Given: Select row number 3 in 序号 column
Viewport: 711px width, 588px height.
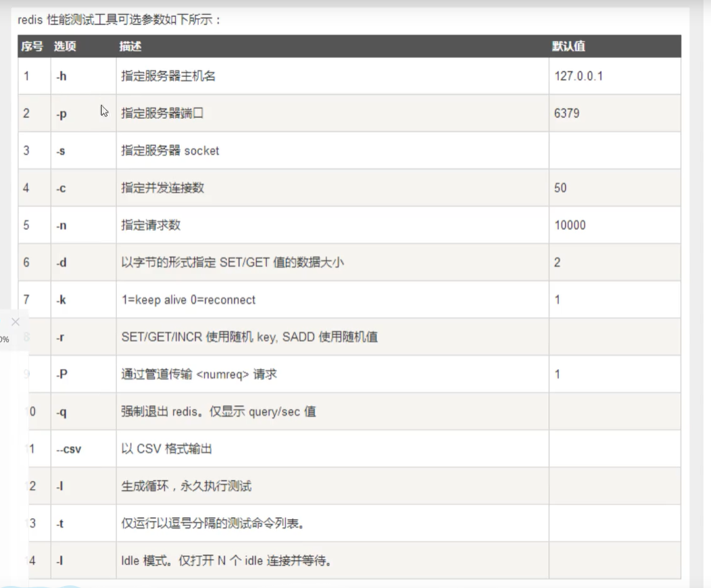Looking at the screenshot, I should coord(26,151).
